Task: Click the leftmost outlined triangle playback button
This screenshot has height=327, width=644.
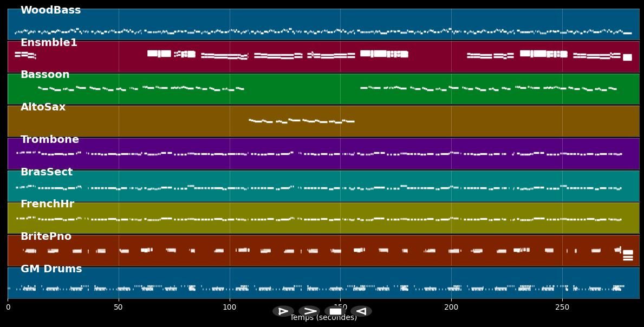Action: click(283, 311)
